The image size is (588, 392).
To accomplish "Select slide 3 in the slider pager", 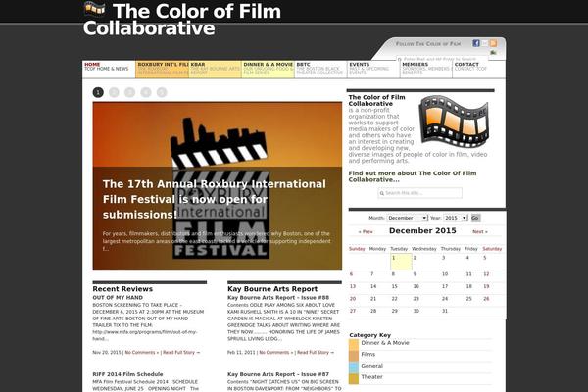I will tap(129, 92).
